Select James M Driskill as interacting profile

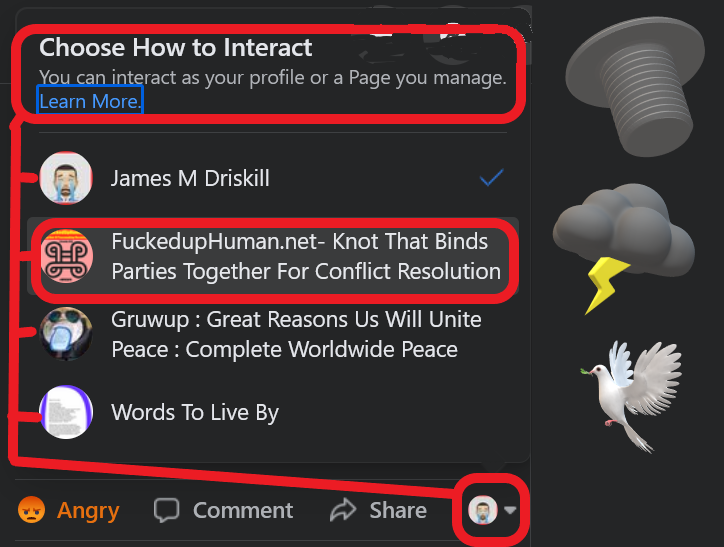click(273, 178)
